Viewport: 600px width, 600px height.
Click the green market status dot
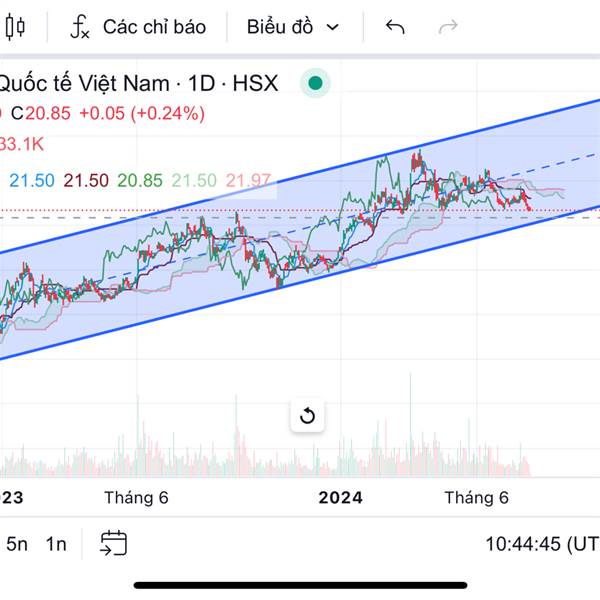click(315, 83)
